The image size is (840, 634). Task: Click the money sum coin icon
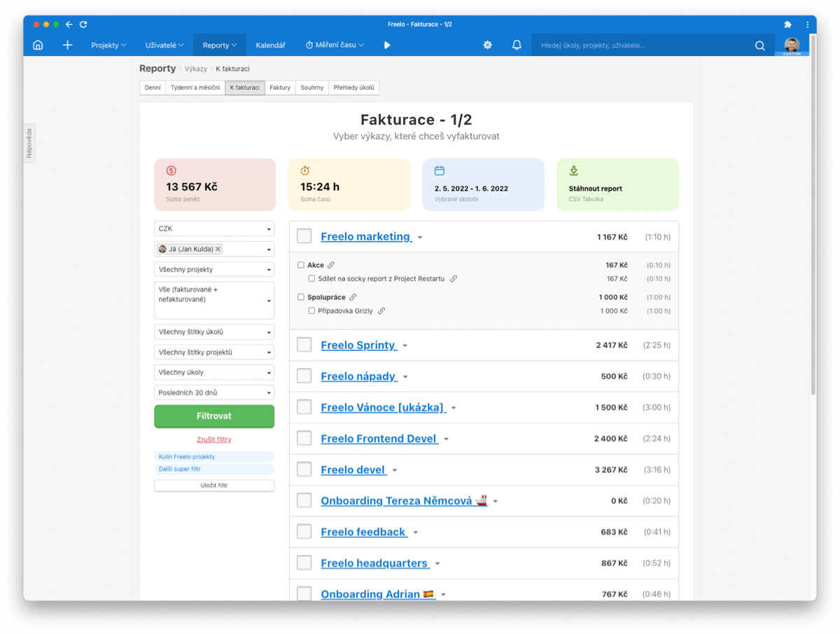click(x=171, y=170)
